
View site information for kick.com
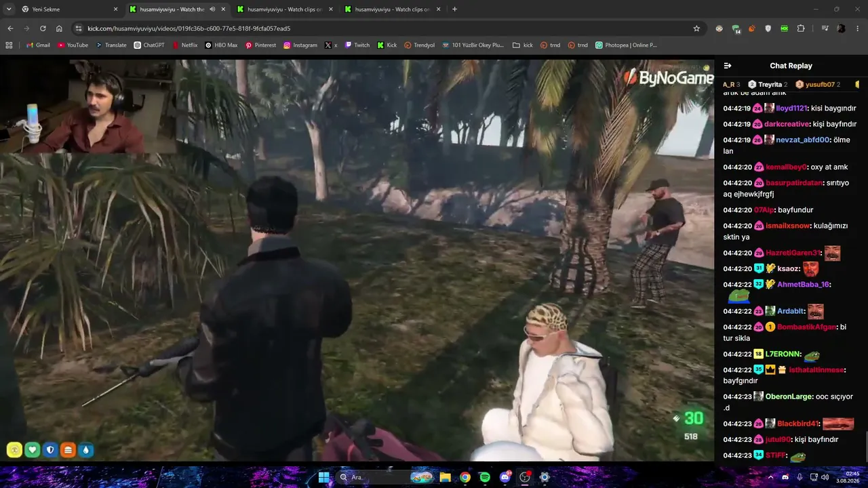(x=79, y=28)
